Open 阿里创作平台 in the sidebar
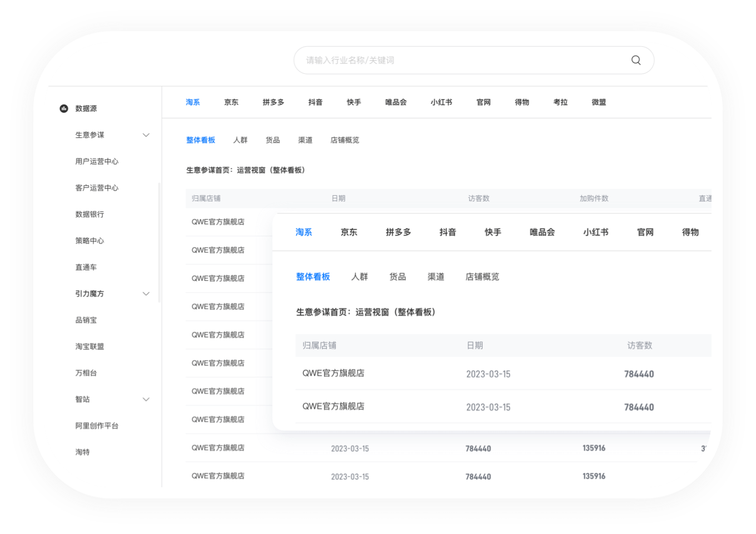This screenshot has height=534, width=756. [97, 426]
